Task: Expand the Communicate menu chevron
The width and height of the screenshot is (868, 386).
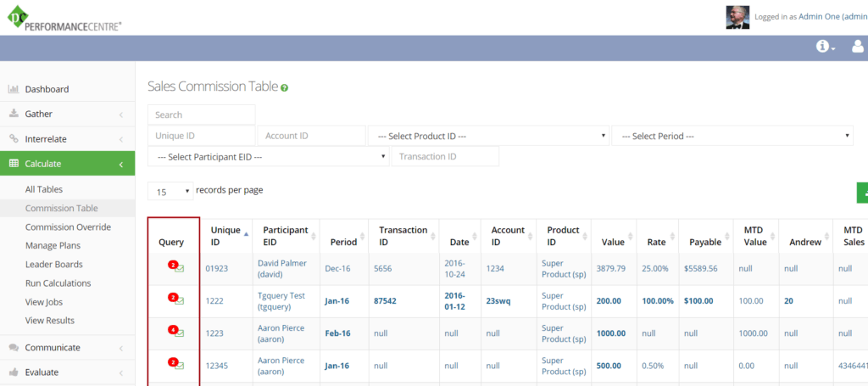Action: click(x=120, y=349)
